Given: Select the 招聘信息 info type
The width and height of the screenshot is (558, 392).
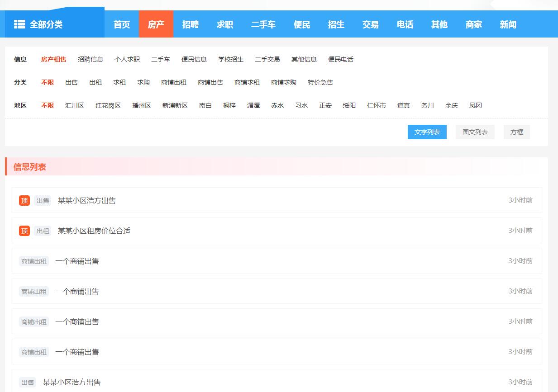Looking at the screenshot, I should coord(91,59).
